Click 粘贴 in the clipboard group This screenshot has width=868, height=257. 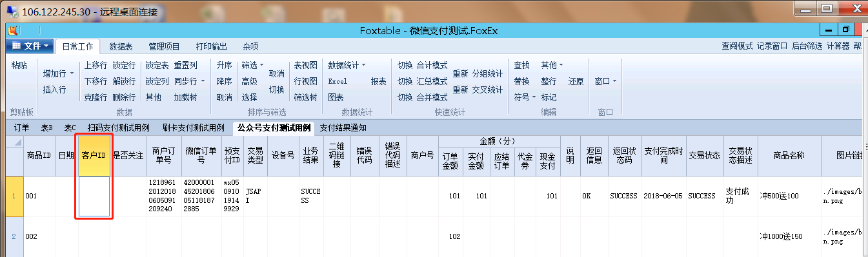19,65
